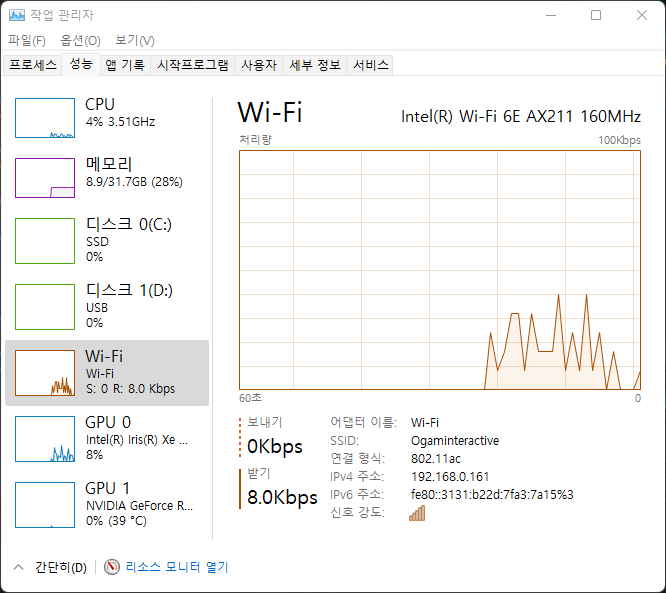
Task: Select the 디스크 1(D:) USB graph icon
Action: pyautogui.click(x=45, y=306)
